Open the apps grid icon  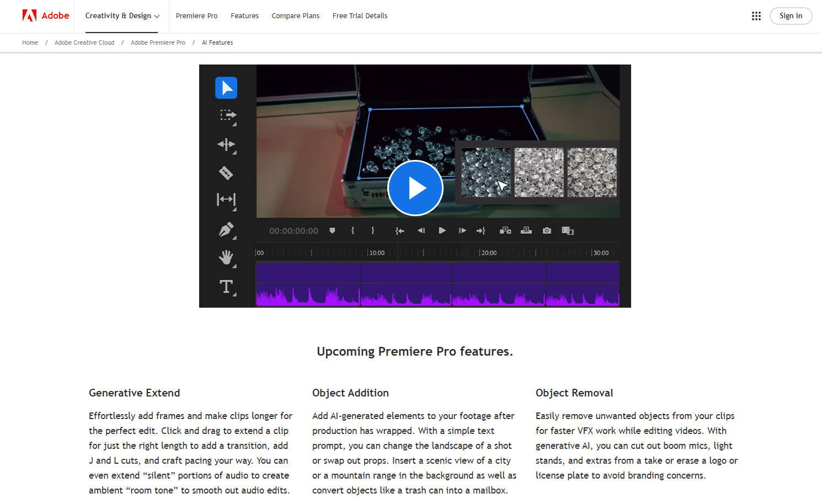tap(756, 16)
